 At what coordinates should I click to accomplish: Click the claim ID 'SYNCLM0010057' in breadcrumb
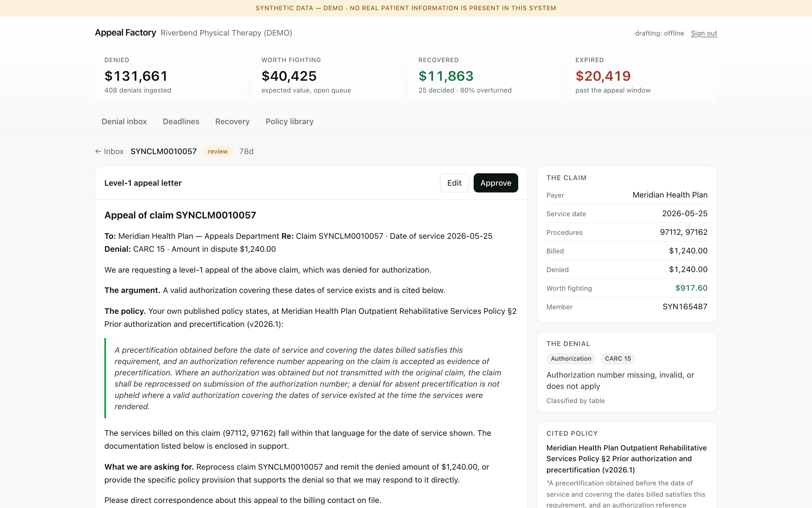coord(164,152)
